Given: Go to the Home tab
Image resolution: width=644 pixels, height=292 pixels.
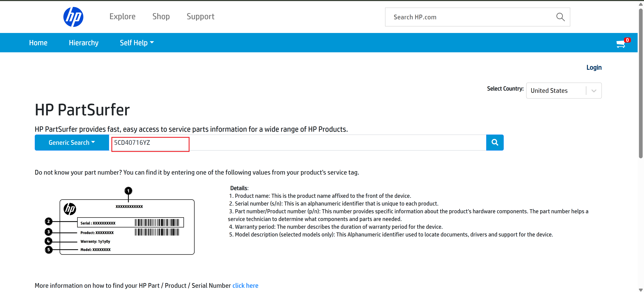Looking at the screenshot, I should 38,43.
